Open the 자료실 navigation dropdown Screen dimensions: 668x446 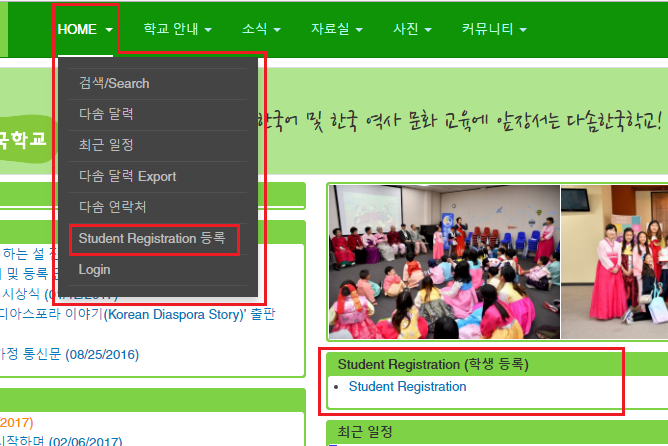point(336,30)
